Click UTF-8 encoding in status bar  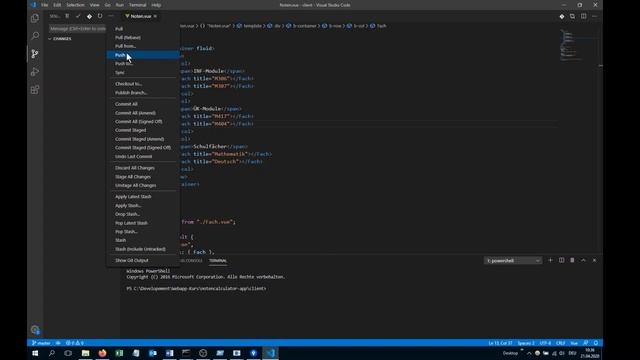coord(545,343)
